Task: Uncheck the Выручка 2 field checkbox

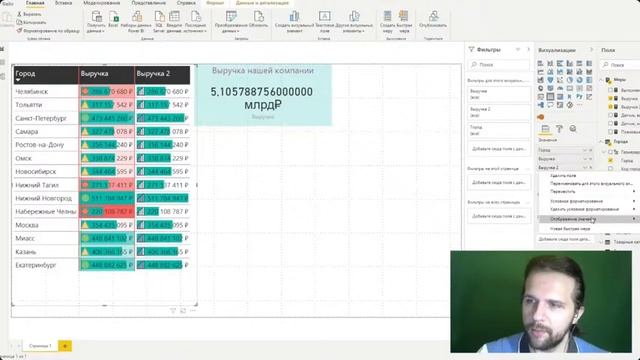Action: coord(611,107)
